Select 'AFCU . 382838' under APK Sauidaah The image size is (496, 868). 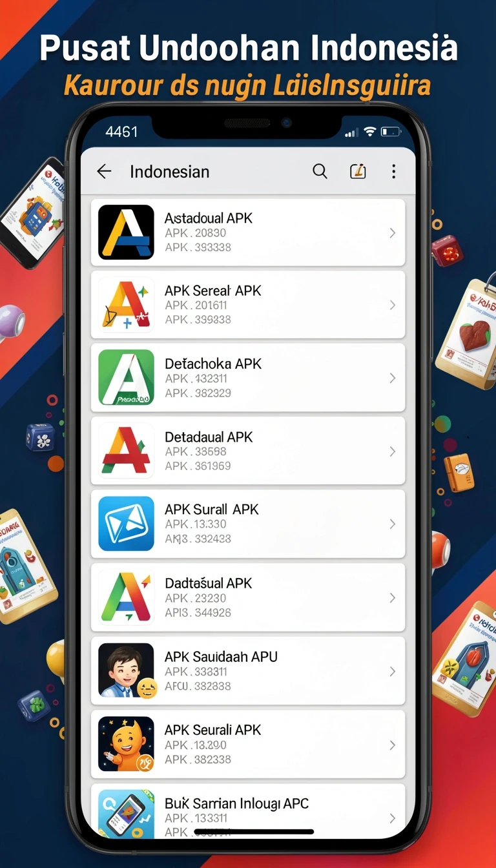click(x=198, y=686)
